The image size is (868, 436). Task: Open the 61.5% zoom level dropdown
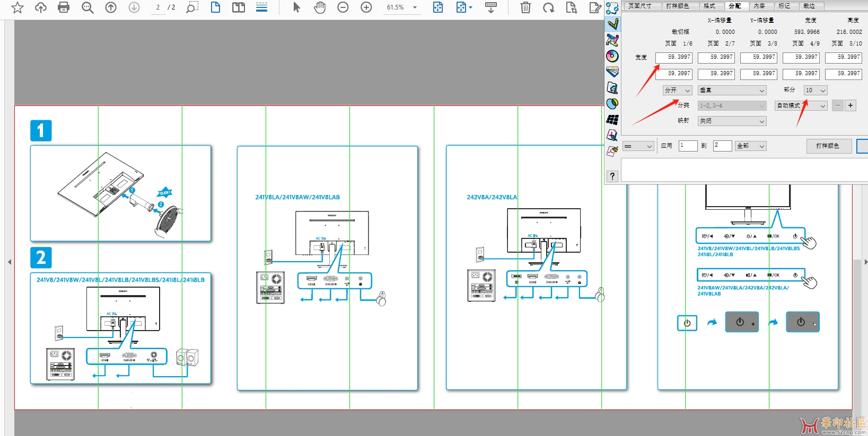coord(415,7)
